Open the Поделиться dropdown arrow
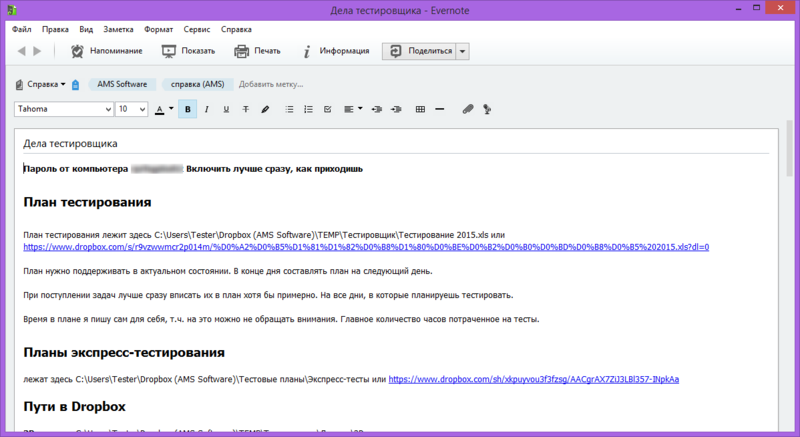The width and height of the screenshot is (800, 437). point(462,51)
